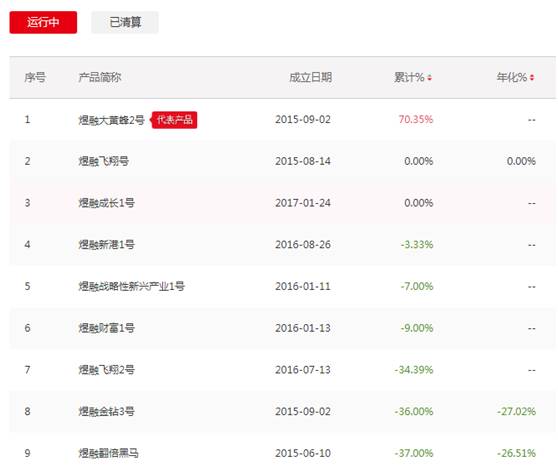Select the -27.02% annualized value

(516, 412)
